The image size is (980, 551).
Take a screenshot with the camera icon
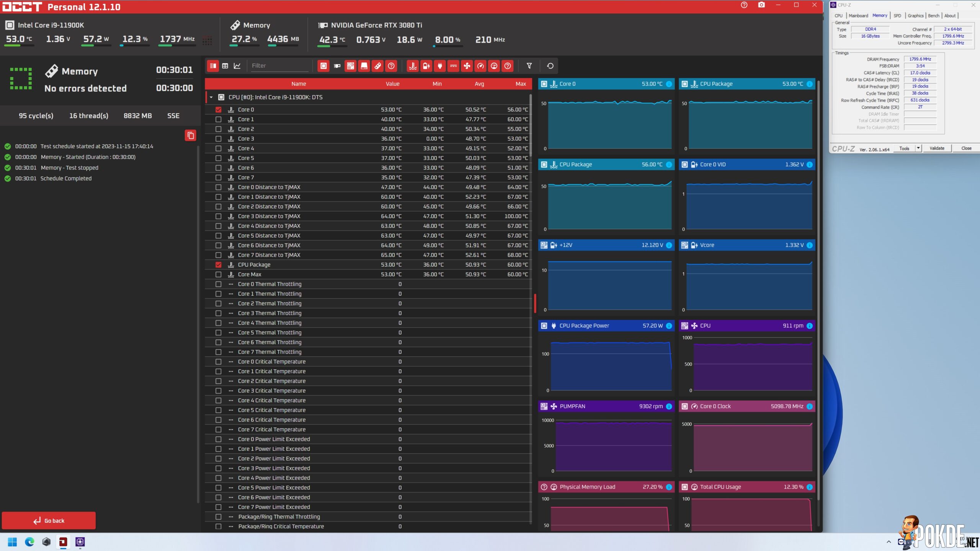pos(761,5)
